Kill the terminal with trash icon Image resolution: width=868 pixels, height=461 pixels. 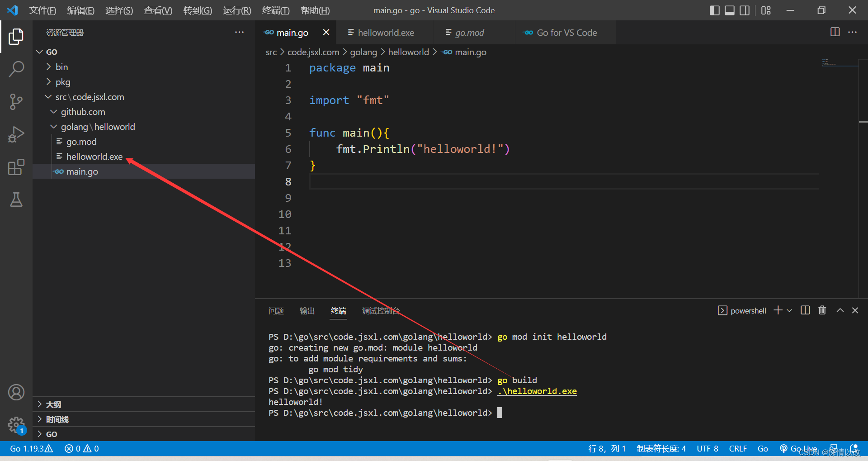[x=822, y=310]
